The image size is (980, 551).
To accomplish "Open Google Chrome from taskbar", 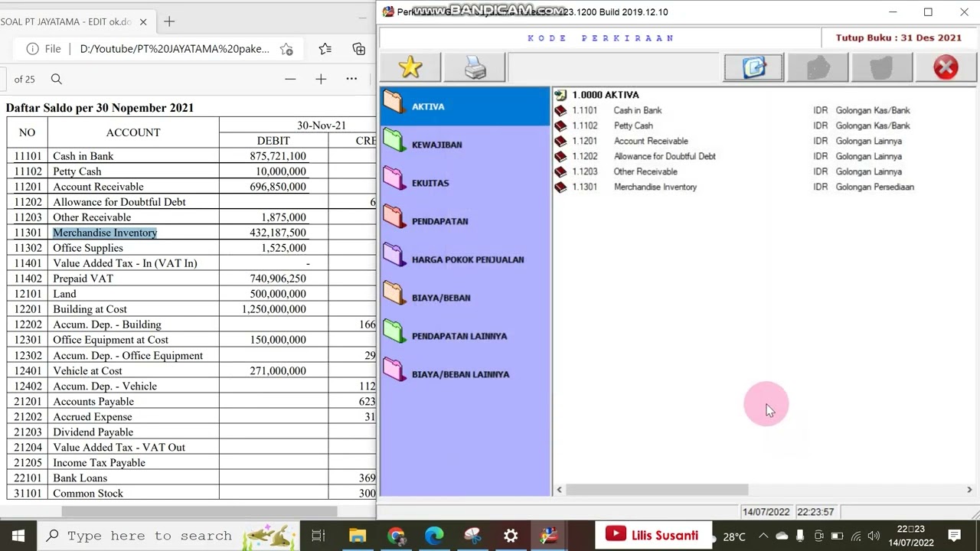I will click(x=396, y=536).
